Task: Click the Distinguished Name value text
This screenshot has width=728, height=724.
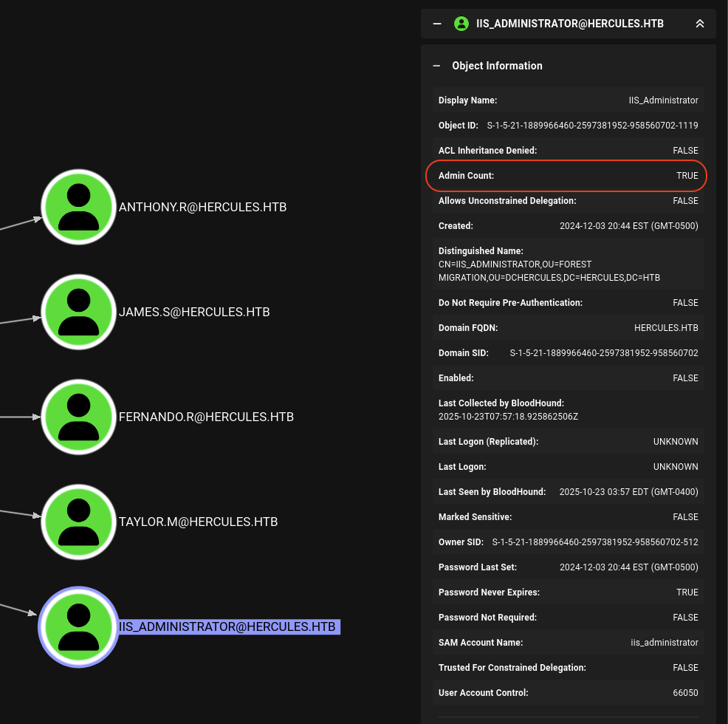Action: (x=549, y=271)
